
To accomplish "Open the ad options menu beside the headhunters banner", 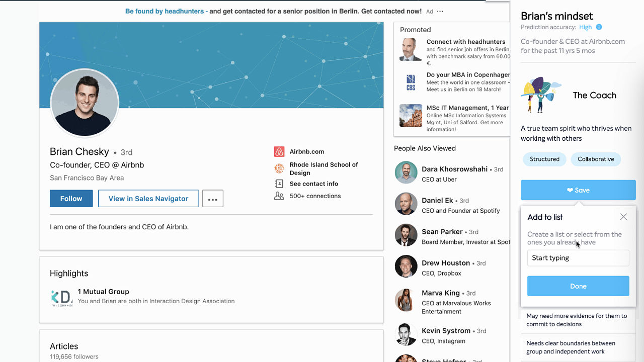I will 440,11.
